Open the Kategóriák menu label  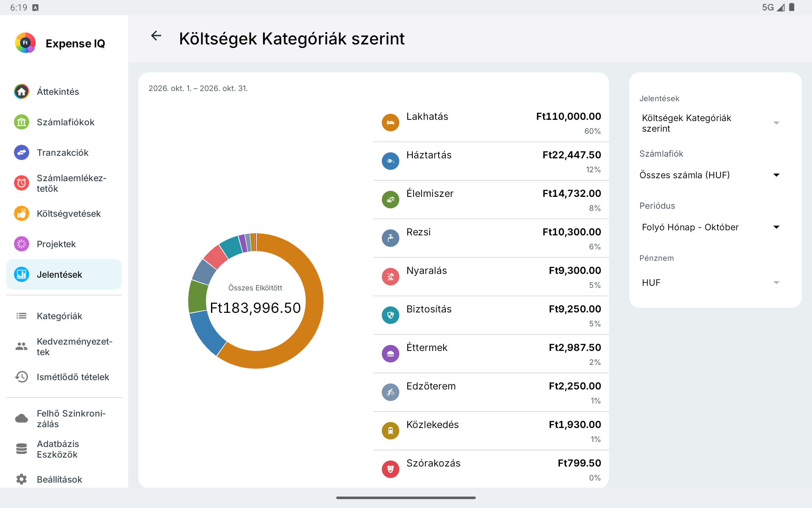60,316
